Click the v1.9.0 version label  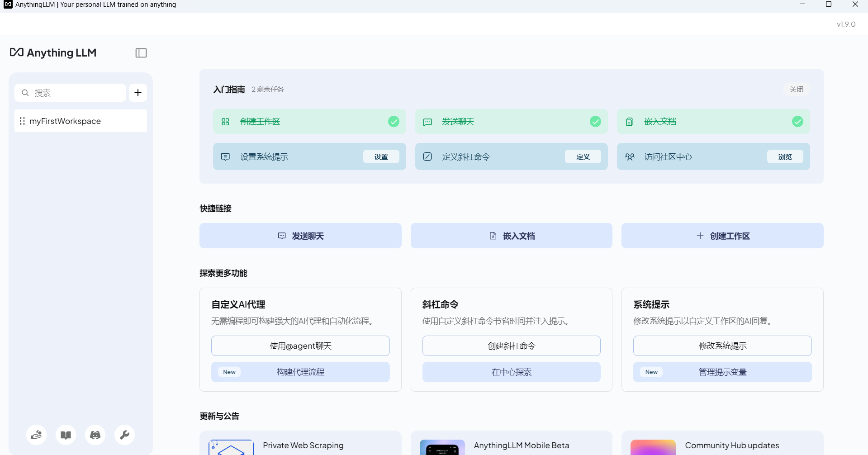[x=846, y=24]
